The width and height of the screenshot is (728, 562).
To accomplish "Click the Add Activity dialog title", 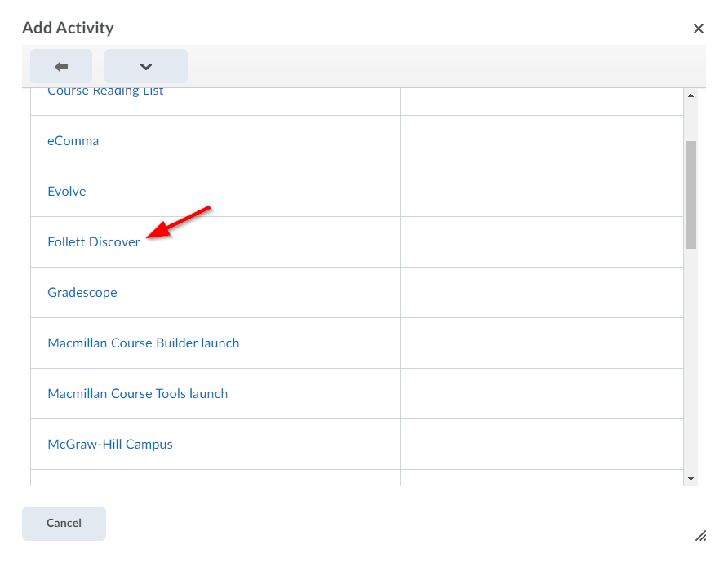I will coord(68,28).
